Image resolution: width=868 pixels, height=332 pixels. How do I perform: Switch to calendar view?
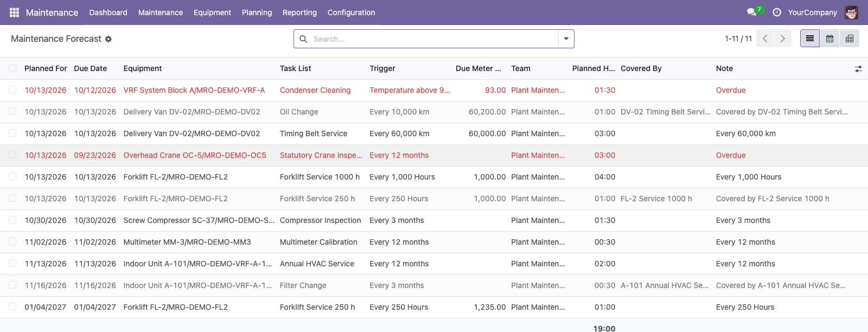[x=829, y=39]
